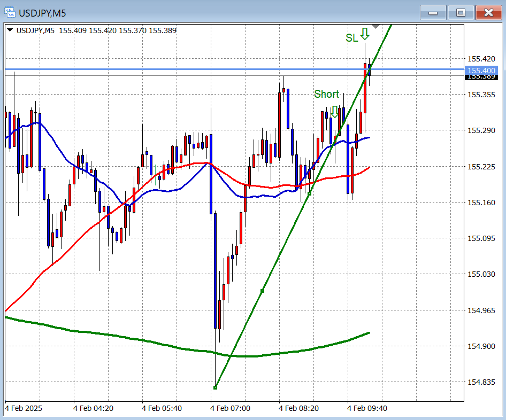Minimize the USDJPY,M5 chart window
This screenshot has height=420, width=506.
433,12
